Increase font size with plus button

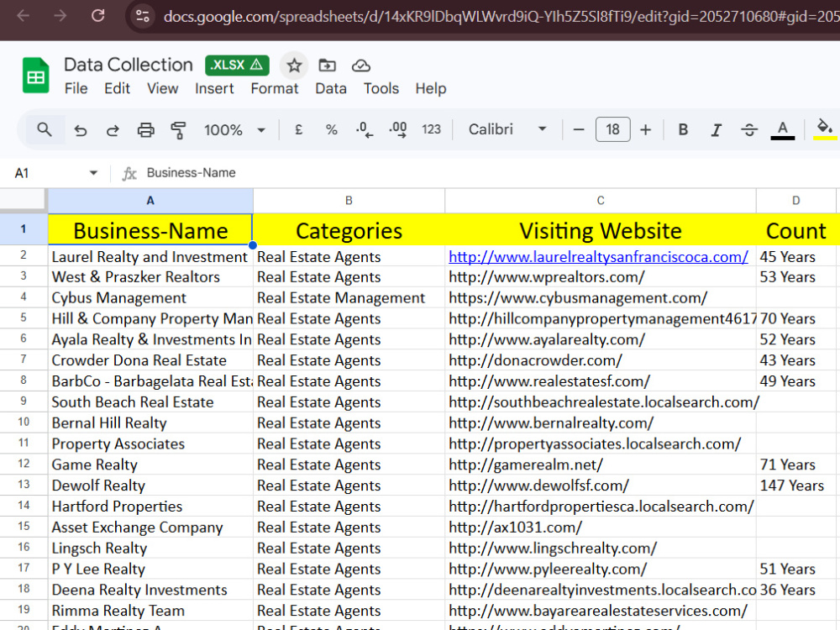pyautogui.click(x=645, y=129)
